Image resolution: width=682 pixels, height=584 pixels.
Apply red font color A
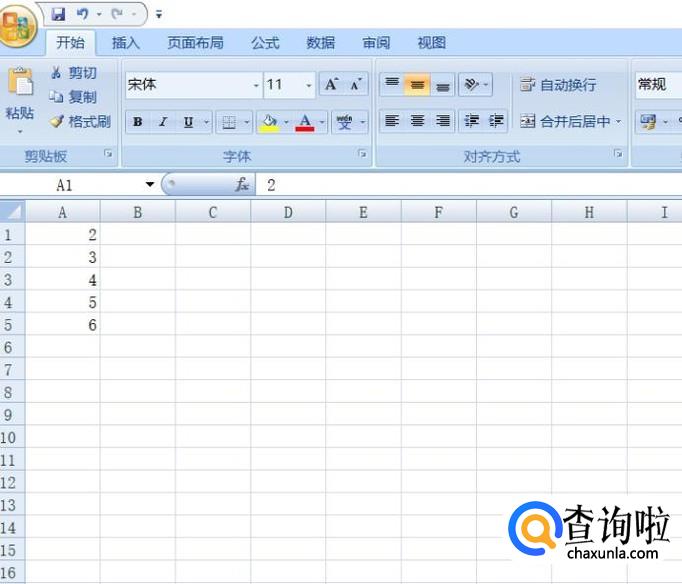[305, 122]
